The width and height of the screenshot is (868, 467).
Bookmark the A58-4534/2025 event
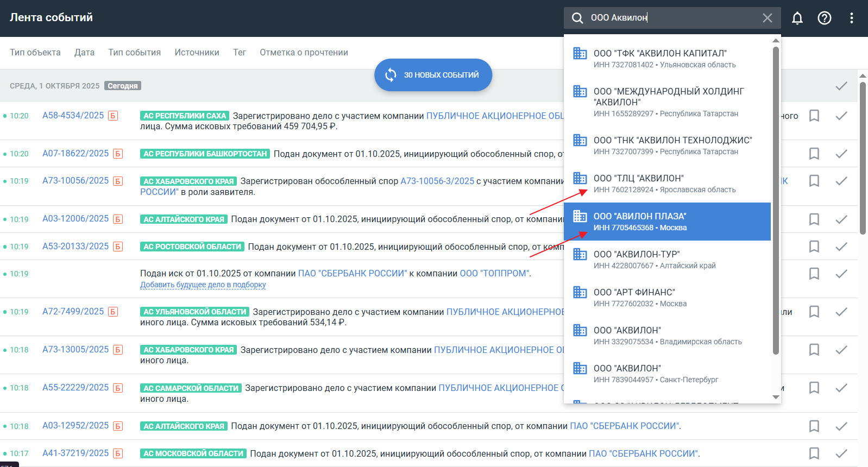click(814, 116)
